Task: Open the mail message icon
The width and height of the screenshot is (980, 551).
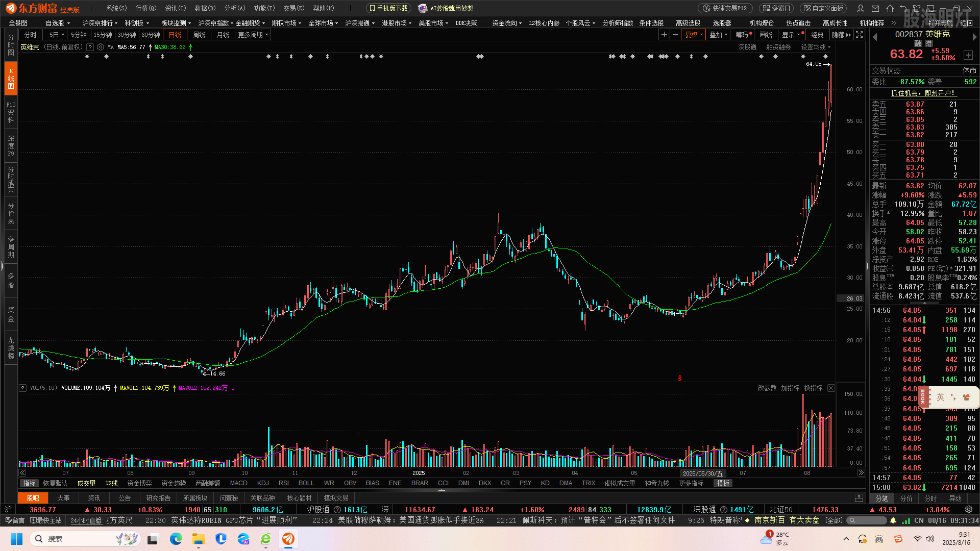Action: coord(875,8)
